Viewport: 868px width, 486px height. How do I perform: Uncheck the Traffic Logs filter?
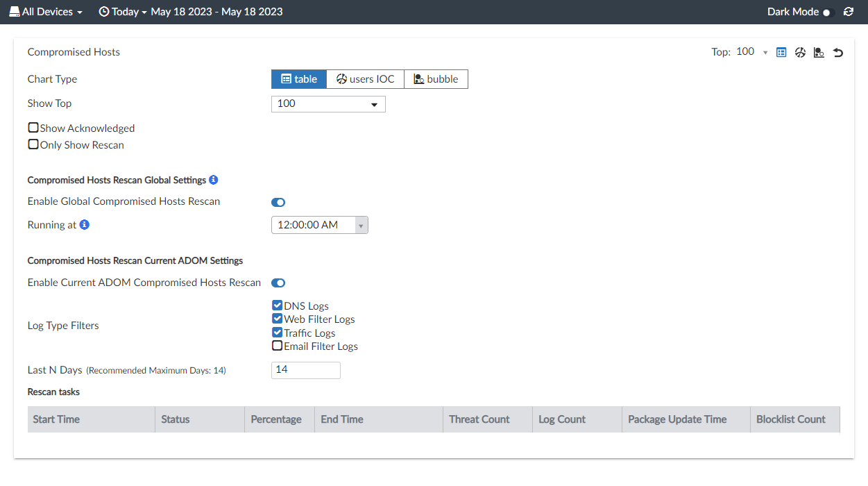coord(277,333)
